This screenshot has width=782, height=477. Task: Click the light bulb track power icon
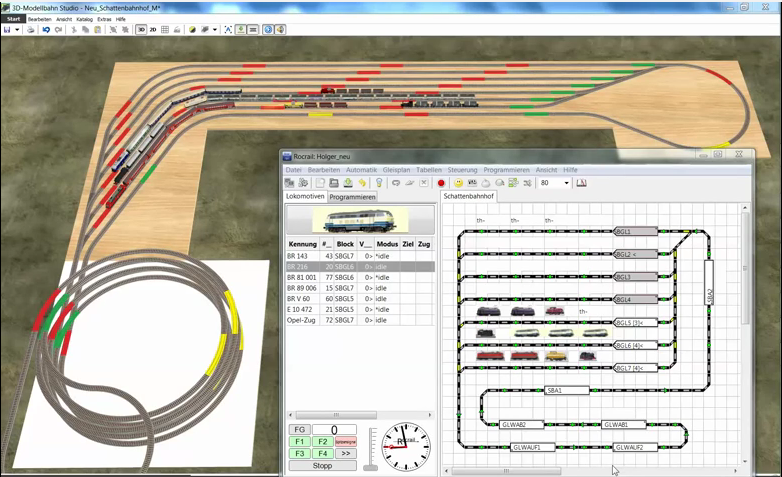[x=379, y=183]
